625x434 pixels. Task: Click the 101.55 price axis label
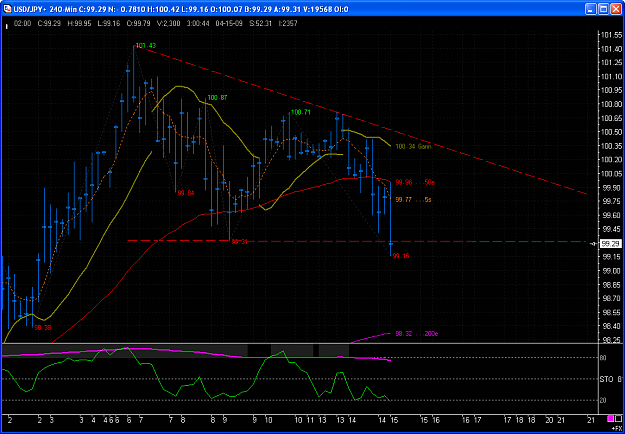point(611,35)
